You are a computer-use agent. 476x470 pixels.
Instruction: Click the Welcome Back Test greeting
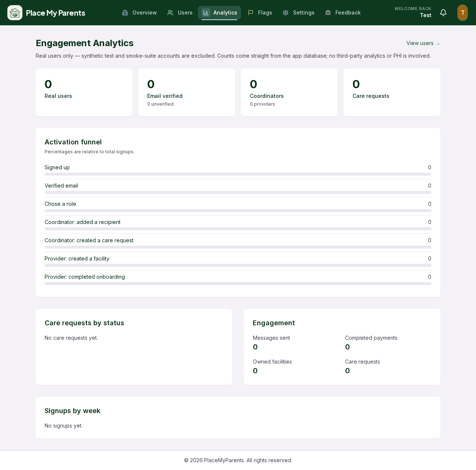(413, 12)
